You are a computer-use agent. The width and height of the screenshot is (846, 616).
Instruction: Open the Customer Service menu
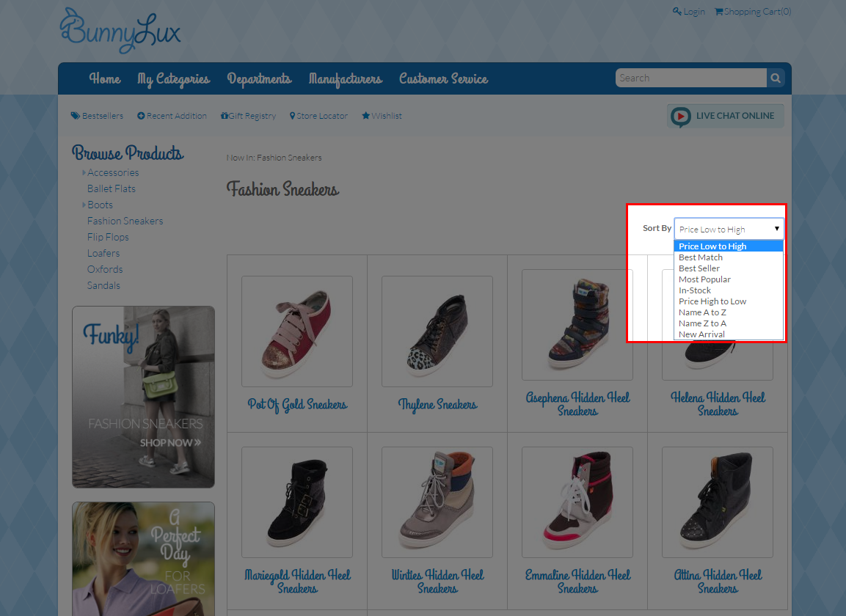coord(443,78)
